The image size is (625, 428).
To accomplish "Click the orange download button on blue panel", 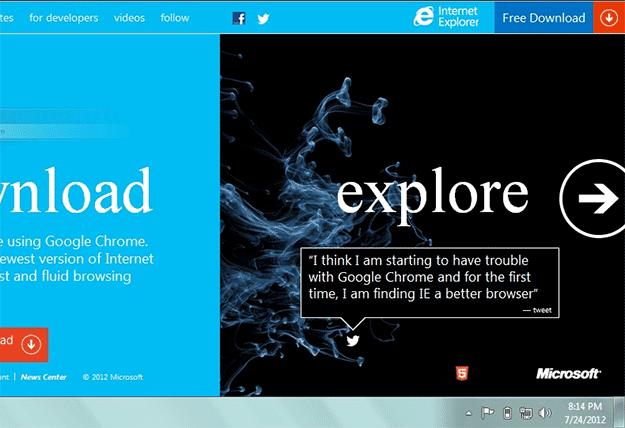I will 22,343.
